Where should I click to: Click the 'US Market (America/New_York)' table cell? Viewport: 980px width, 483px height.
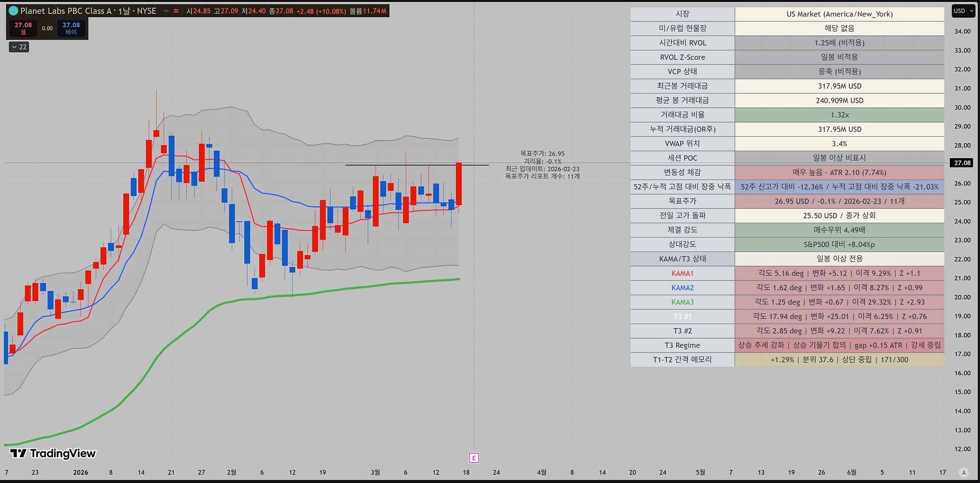(x=840, y=14)
